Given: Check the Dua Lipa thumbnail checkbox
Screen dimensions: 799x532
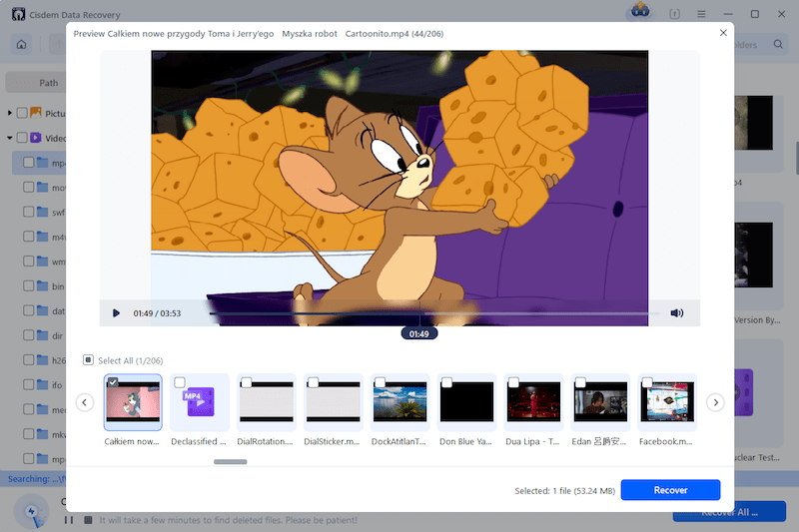Looking at the screenshot, I should click(x=513, y=382).
